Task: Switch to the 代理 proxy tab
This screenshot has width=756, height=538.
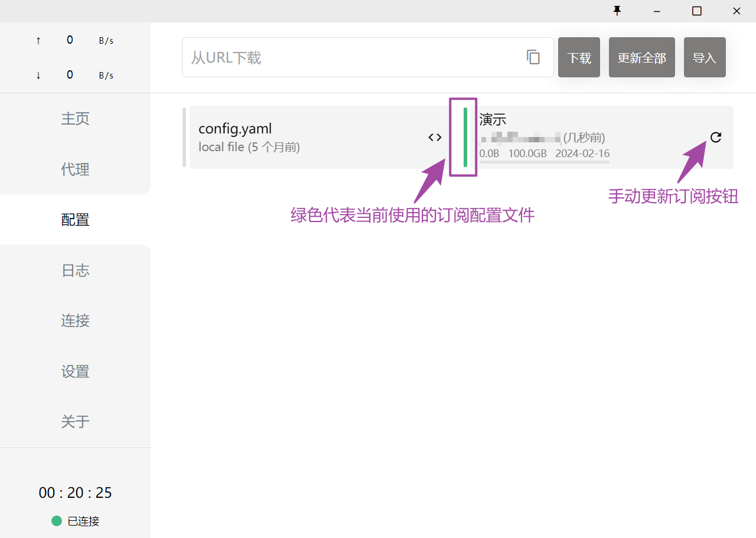Action: click(x=75, y=169)
